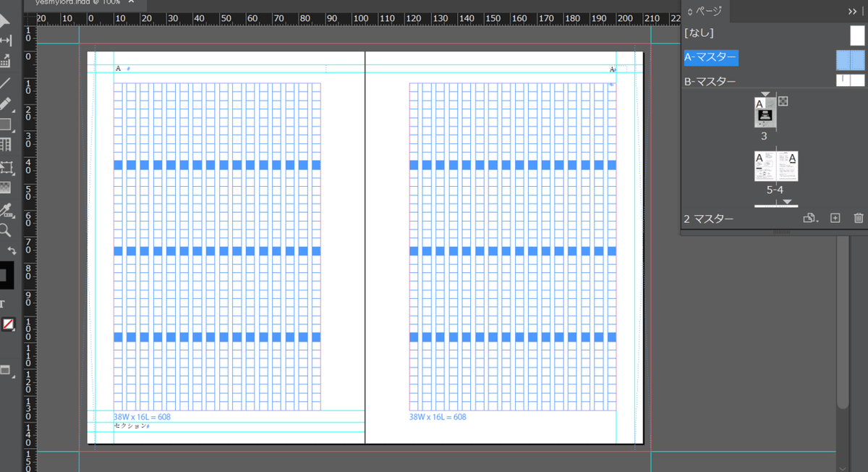868x472 pixels.
Task: Click the page transition icon beside page 3
Action: (783, 102)
